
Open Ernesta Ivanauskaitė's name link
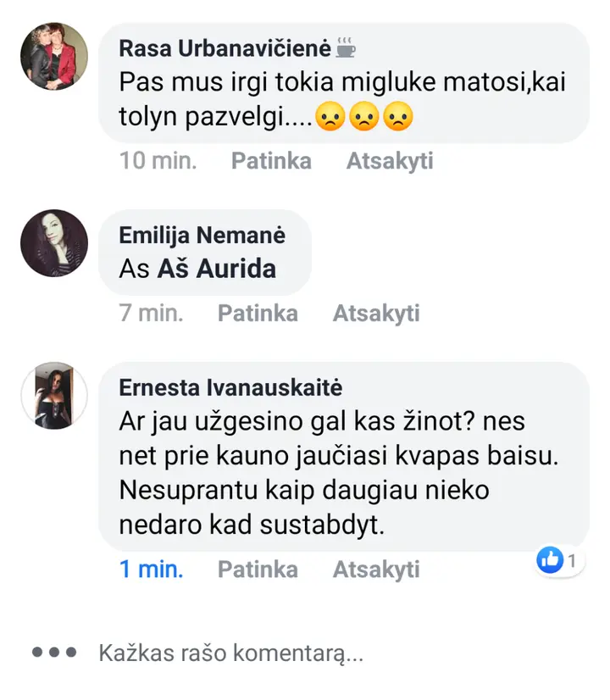230,387
